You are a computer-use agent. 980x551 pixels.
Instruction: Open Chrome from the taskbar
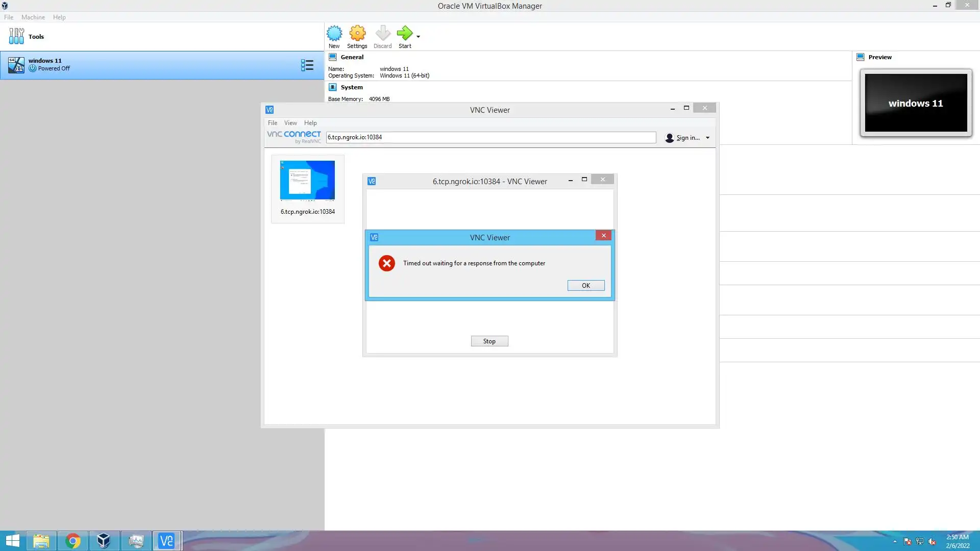73,541
